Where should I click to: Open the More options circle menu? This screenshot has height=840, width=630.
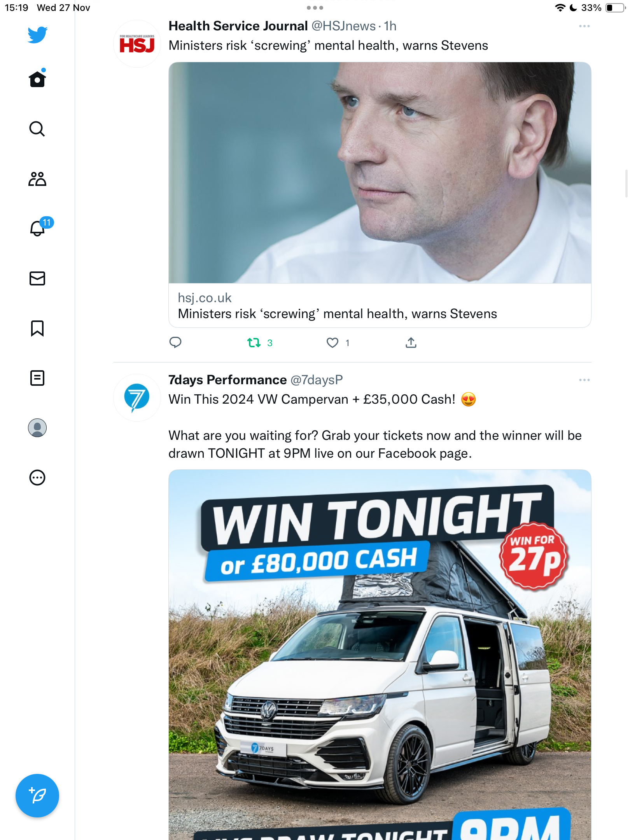[x=37, y=478]
